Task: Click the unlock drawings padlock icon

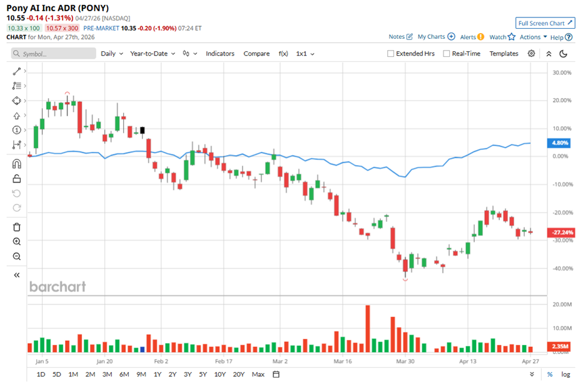Action: [17, 179]
